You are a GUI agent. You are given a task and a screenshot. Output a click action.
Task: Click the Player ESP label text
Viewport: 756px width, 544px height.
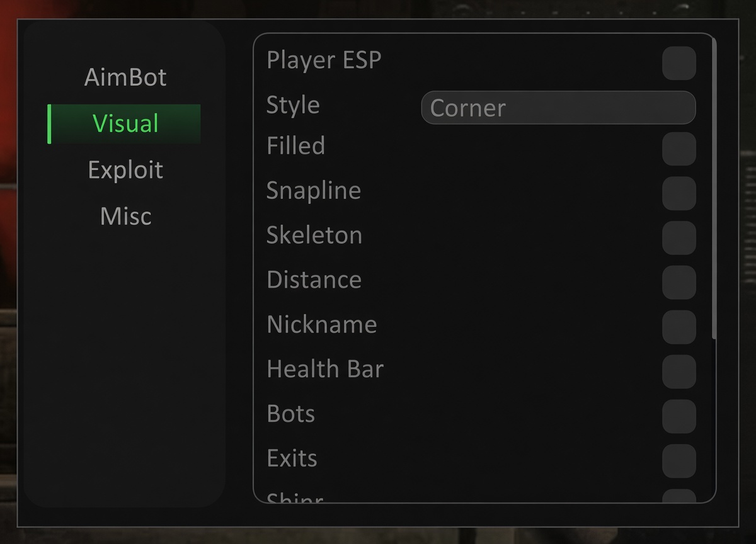coord(324,60)
